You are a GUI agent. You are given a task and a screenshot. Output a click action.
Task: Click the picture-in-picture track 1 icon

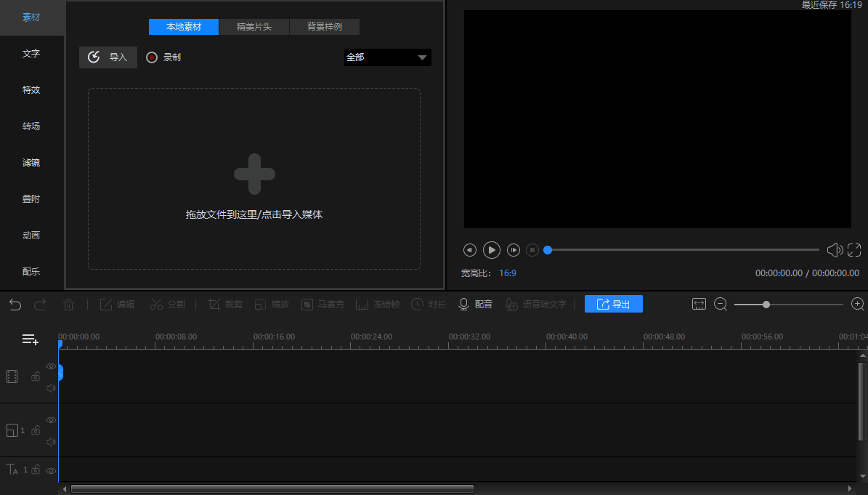tap(12, 430)
